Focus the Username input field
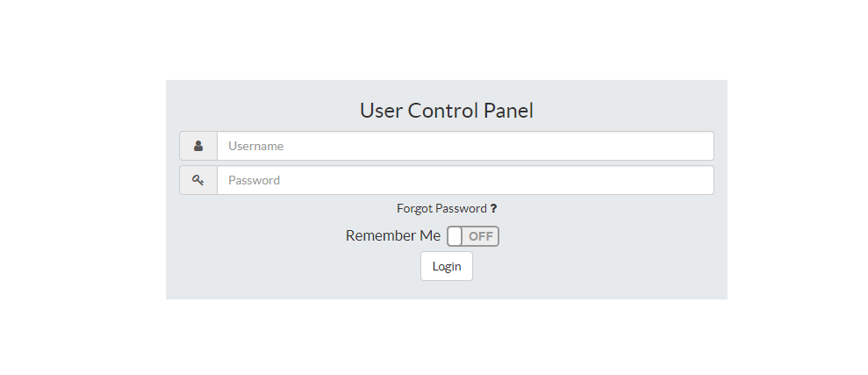 tap(465, 146)
